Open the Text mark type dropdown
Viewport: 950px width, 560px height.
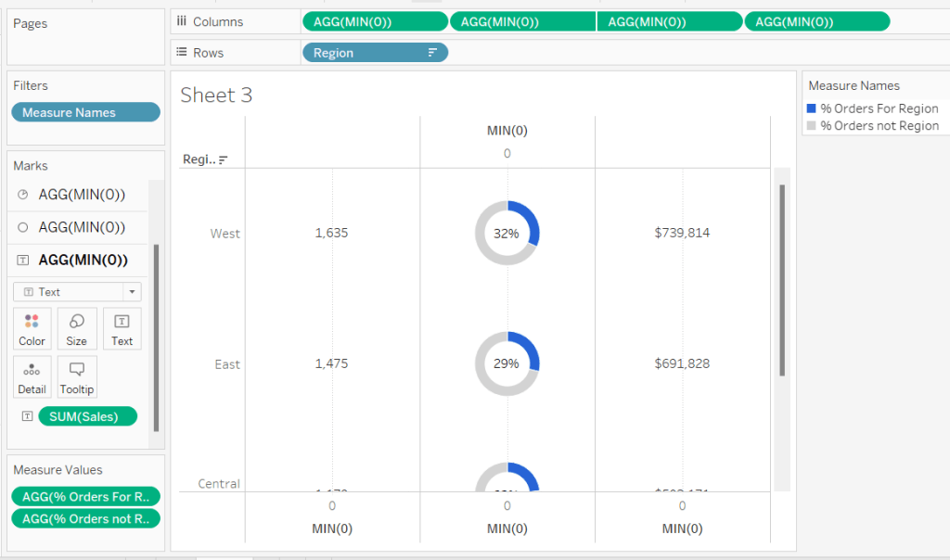[x=77, y=292]
